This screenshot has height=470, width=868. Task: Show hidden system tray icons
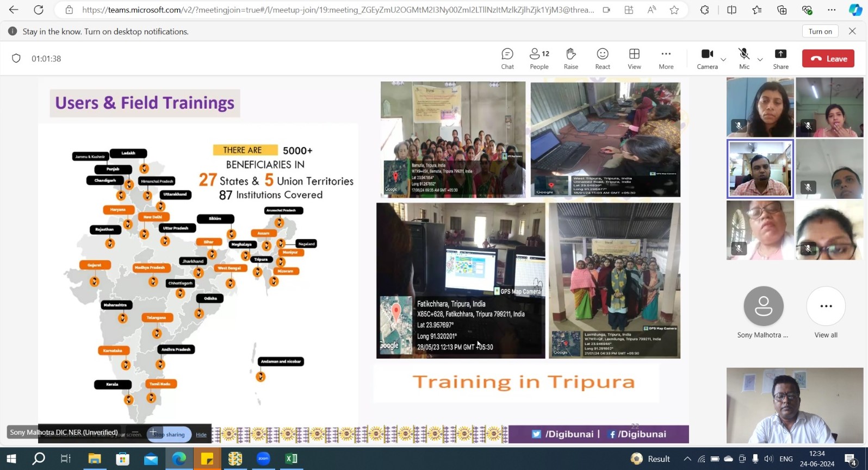(687, 459)
